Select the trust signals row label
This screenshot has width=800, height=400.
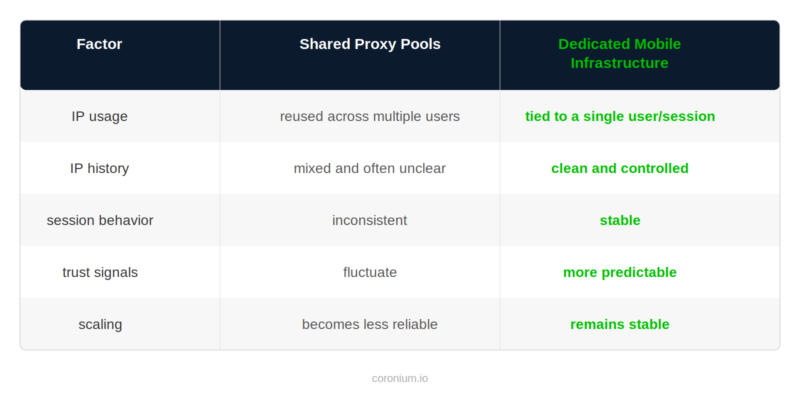coord(100,272)
